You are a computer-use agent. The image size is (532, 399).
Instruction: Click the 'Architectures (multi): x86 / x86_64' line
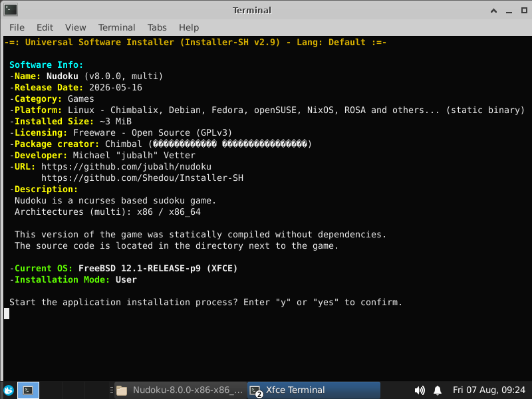click(x=108, y=211)
